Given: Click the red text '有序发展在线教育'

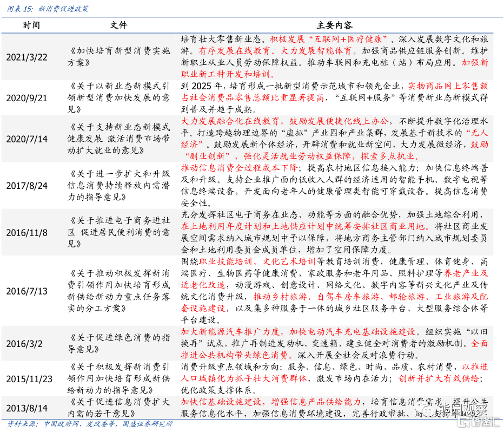Looking at the screenshot, I should click(234, 51).
